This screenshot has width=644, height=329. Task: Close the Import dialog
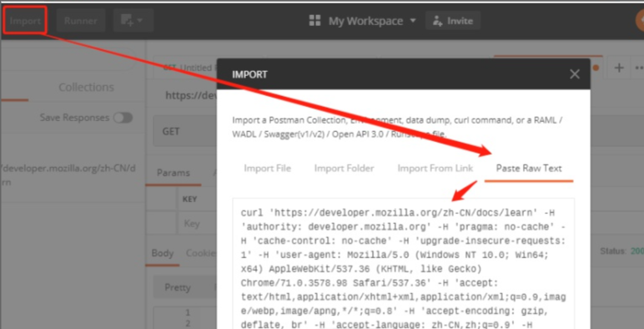point(575,74)
